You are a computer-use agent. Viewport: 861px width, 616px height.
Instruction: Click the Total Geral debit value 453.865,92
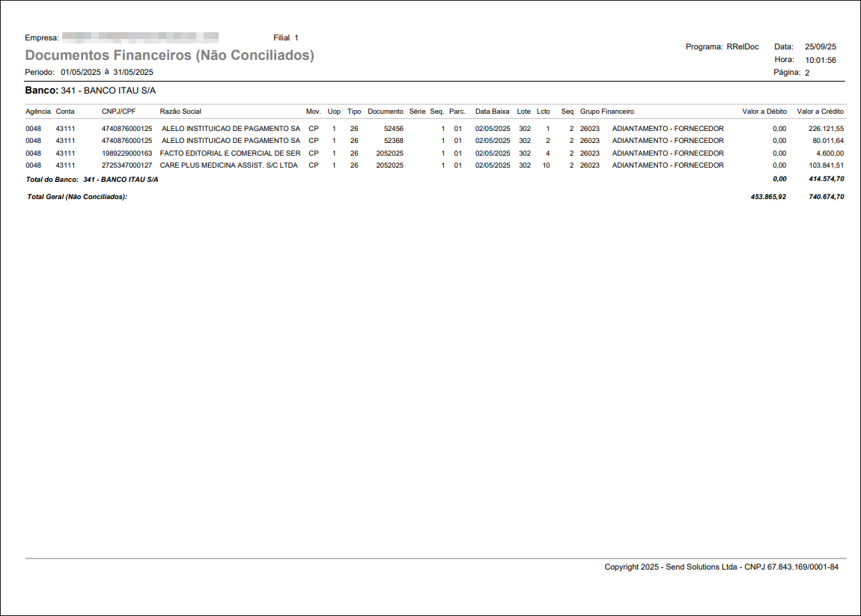(768, 197)
